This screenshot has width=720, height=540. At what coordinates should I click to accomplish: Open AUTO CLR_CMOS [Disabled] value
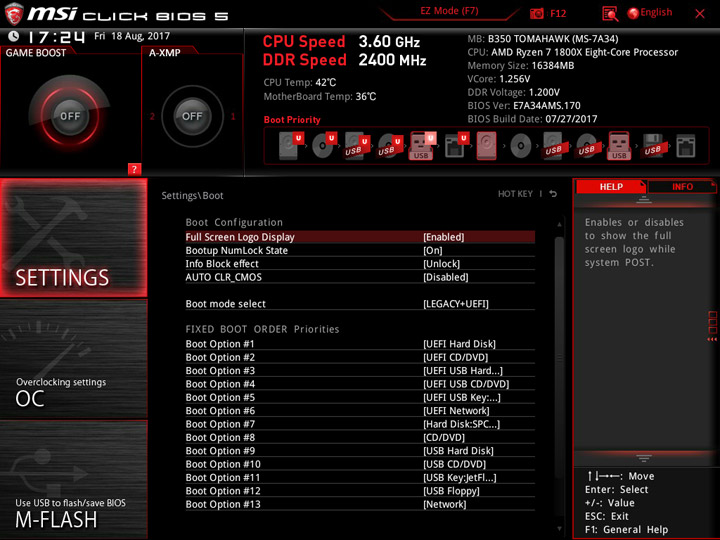(445, 277)
